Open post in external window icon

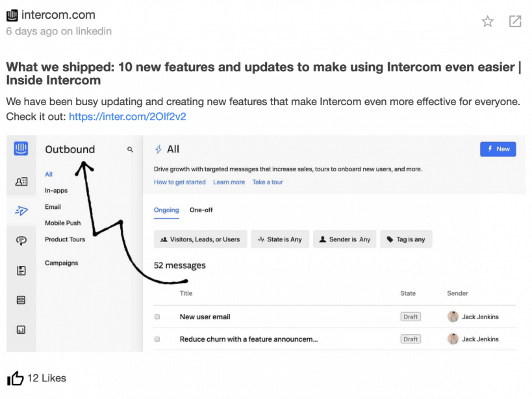[x=515, y=21]
